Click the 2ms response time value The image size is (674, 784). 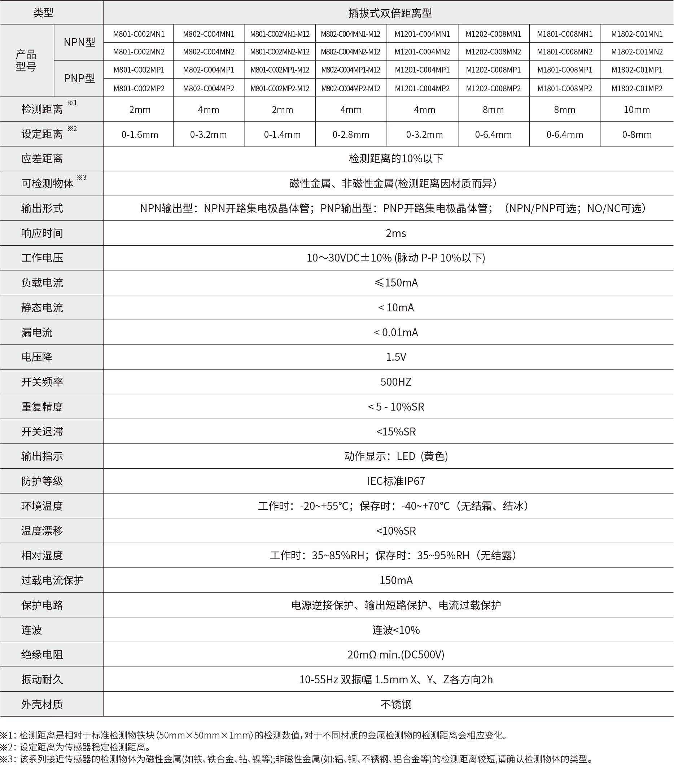coord(396,233)
